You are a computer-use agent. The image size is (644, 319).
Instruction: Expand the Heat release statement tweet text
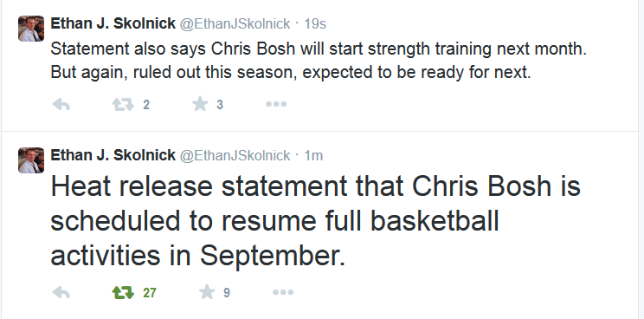pyautogui.click(x=315, y=221)
